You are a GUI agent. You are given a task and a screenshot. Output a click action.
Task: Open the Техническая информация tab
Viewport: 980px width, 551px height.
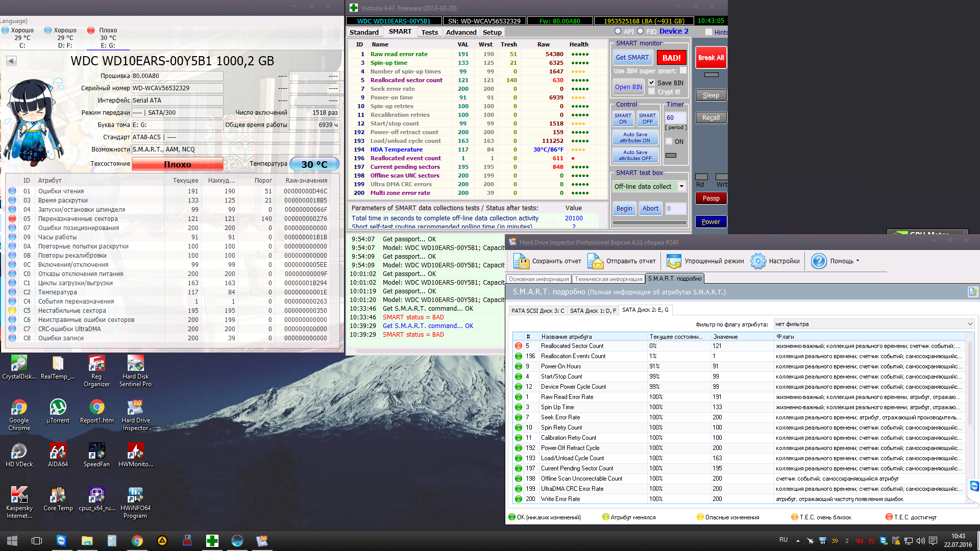(608, 279)
